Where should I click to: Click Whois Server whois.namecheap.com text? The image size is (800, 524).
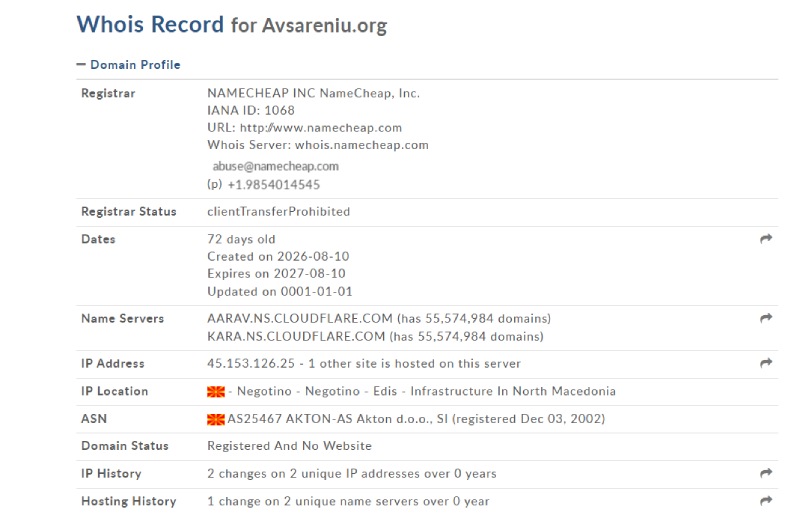[318, 145]
